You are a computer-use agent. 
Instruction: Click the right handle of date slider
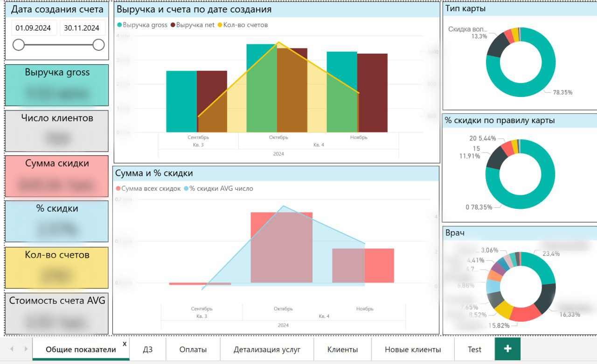pyautogui.click(x=98, y=45)
